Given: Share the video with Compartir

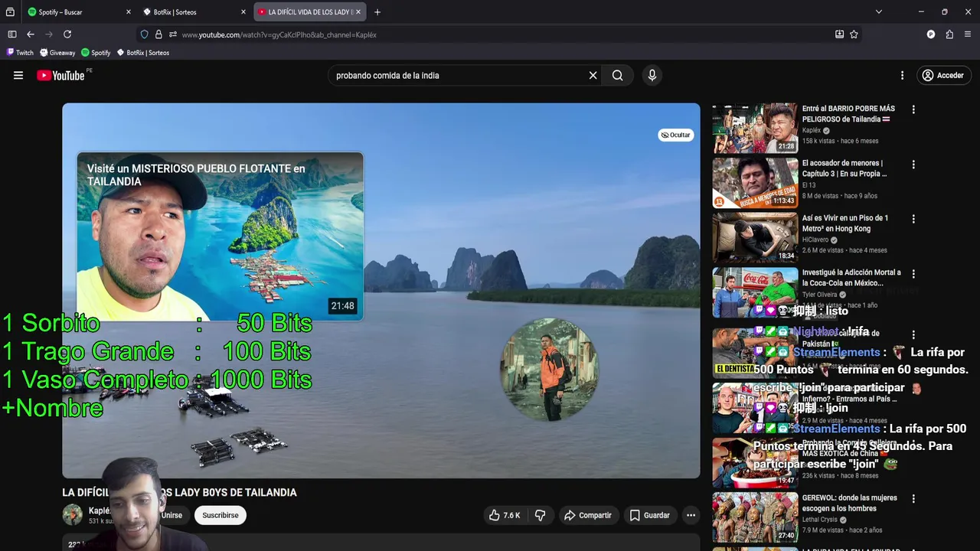Looking at the screenshot, I should coord(587,515).
